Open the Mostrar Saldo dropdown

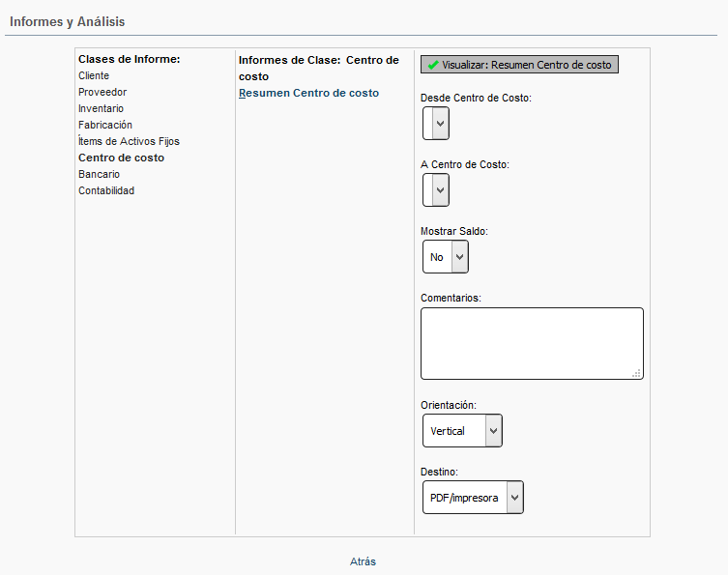(x=446, y=257)
